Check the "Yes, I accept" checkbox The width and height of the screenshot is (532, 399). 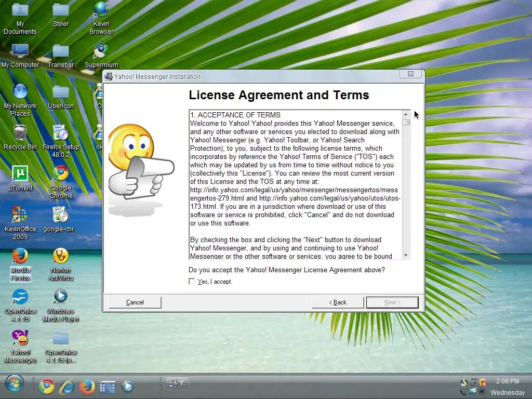coord(192,281)
